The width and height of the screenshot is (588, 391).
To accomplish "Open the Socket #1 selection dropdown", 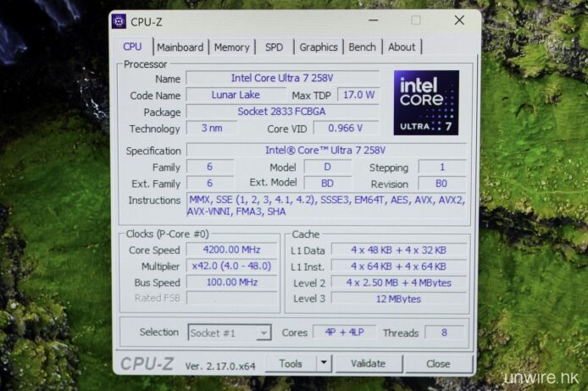I will [230, 333].
